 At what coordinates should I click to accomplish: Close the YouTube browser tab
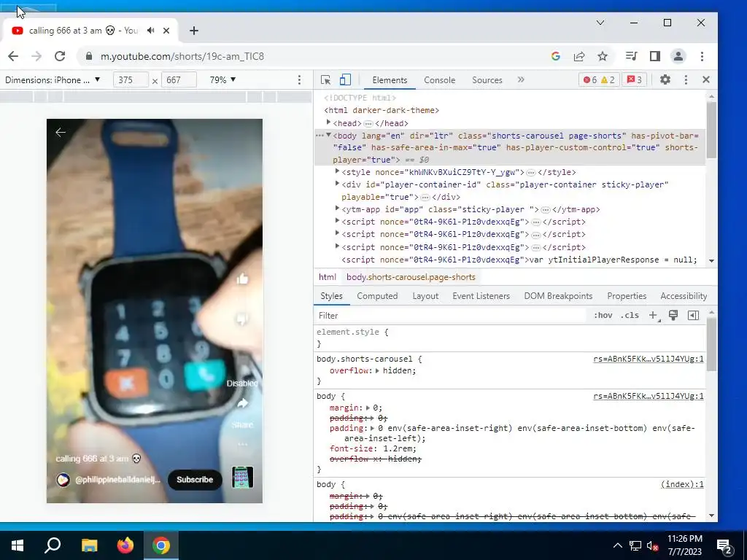pos(166,31)
